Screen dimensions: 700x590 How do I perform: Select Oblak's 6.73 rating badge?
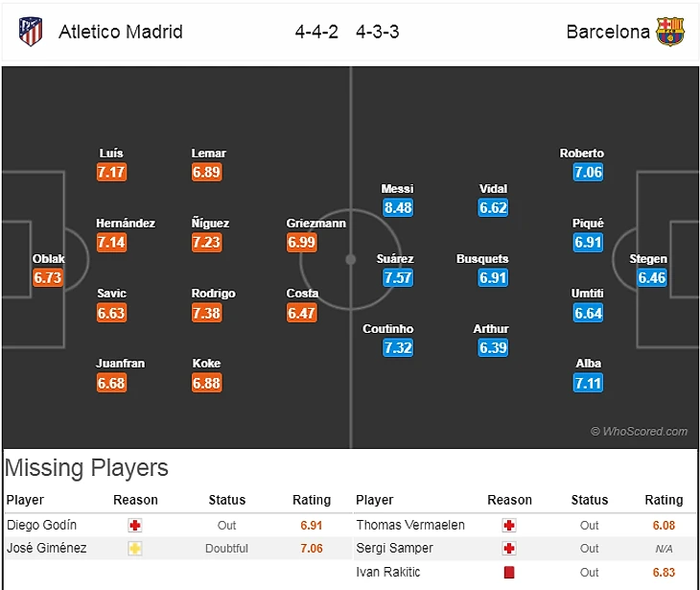48,278
